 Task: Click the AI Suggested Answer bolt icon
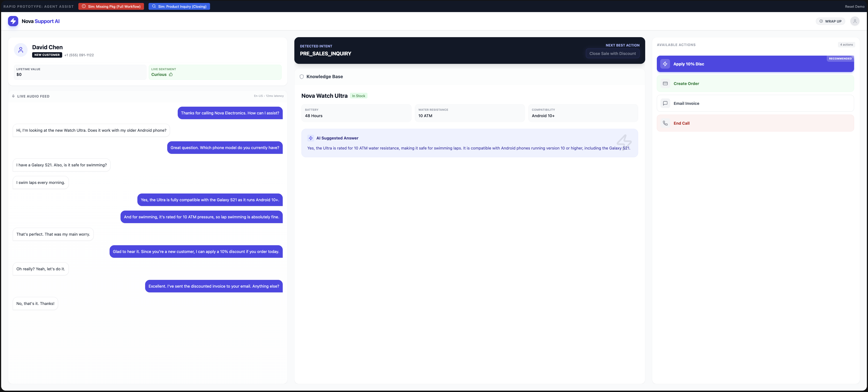point(311,138)
